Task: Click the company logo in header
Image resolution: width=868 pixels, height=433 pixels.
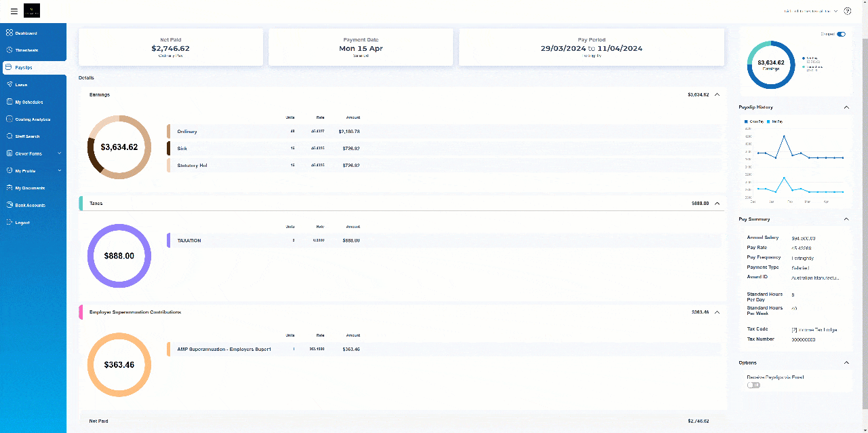Action: pyautogui.click(x=32, y=11)
